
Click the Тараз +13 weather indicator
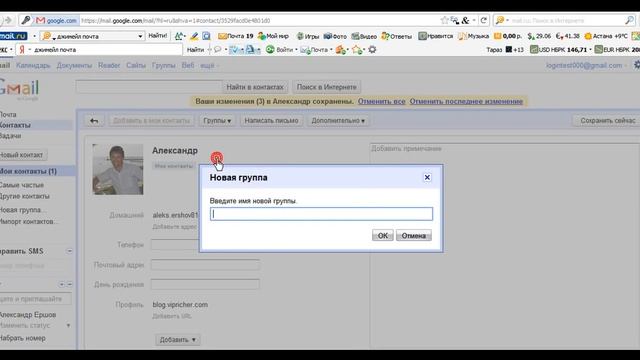pos(505,50)
